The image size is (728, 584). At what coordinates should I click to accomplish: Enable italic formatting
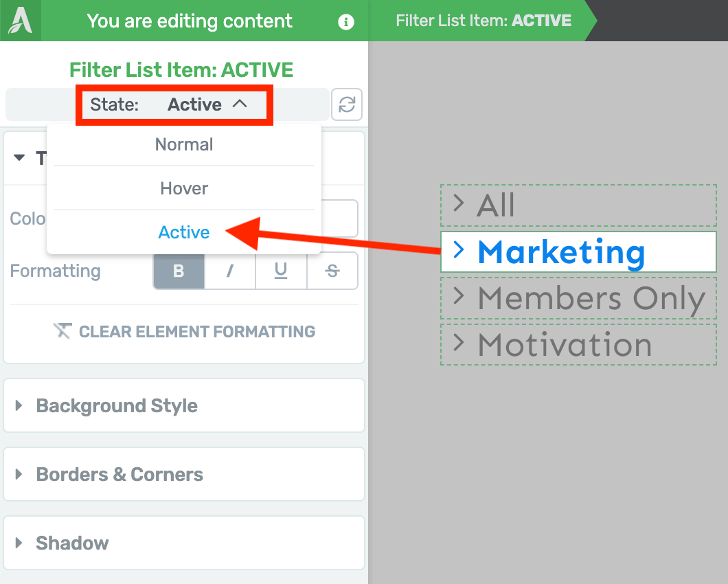[229, 270]
